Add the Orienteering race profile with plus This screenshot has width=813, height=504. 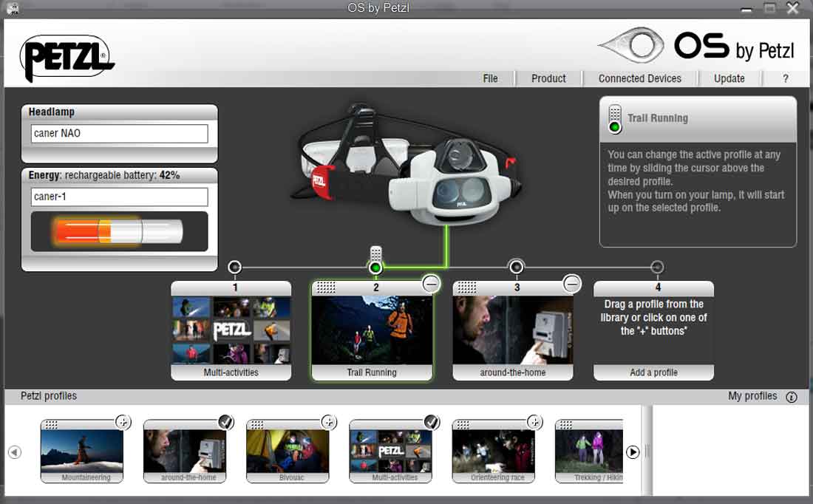(534, 422)
